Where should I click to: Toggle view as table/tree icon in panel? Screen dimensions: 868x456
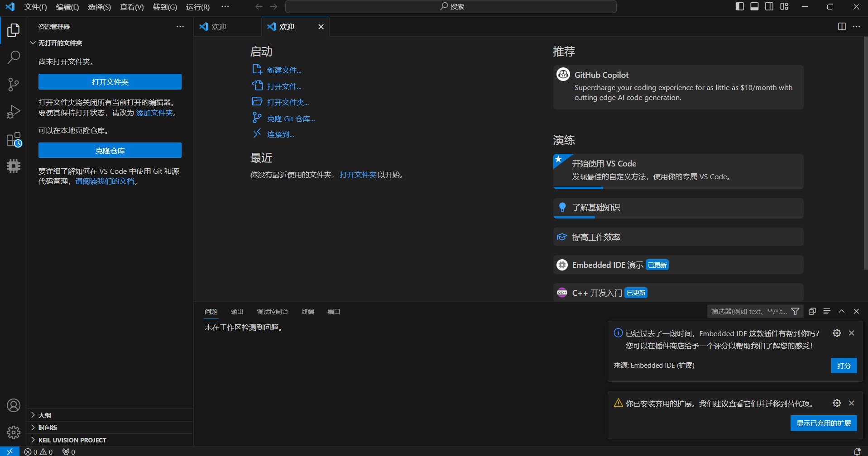tap(827, 311)
